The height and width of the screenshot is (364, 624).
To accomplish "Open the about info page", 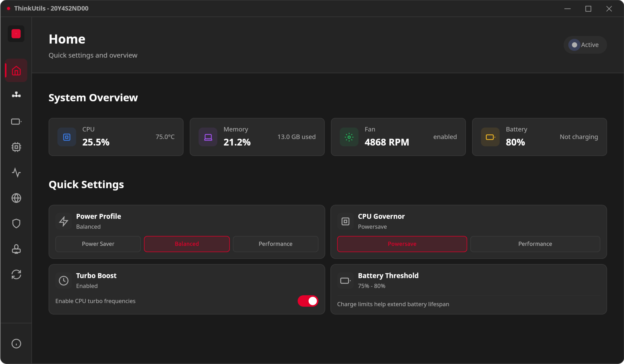I will tap(16, 343).
